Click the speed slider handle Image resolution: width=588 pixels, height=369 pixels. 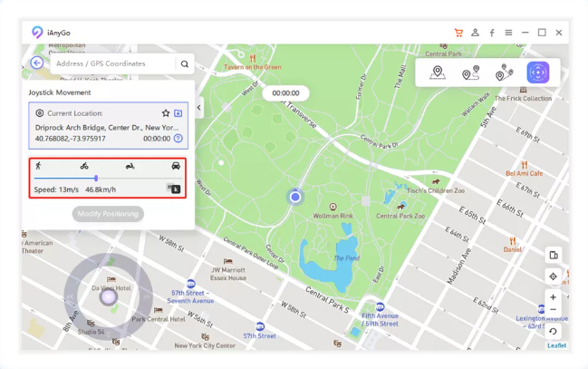coord(96,179)
